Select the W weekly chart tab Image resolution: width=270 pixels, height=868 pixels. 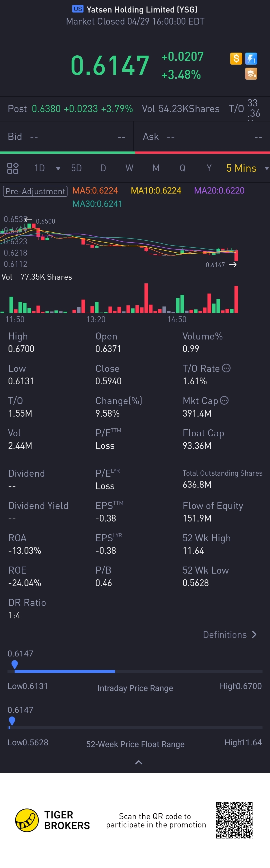click(x=129, y=168)
